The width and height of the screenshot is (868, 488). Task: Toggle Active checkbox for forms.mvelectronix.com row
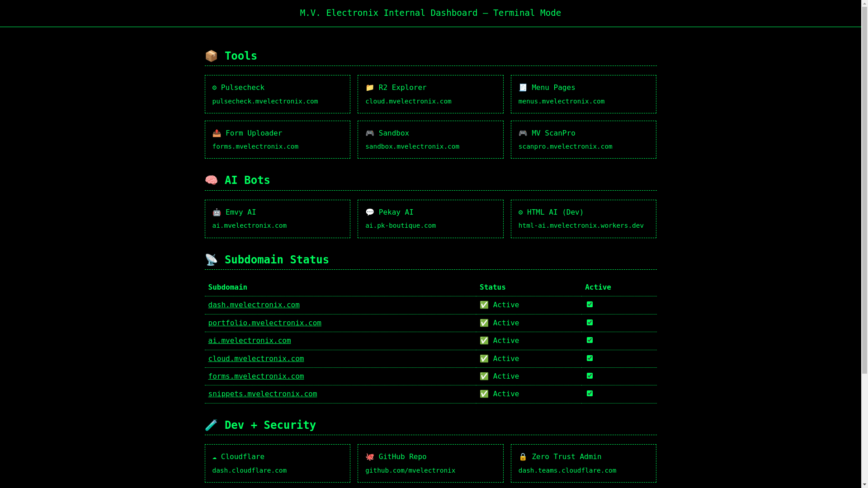[590, 376]
